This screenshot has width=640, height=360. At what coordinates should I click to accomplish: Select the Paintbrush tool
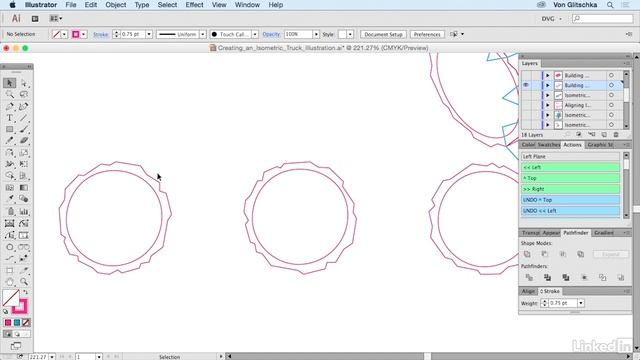tap(24, 129)
